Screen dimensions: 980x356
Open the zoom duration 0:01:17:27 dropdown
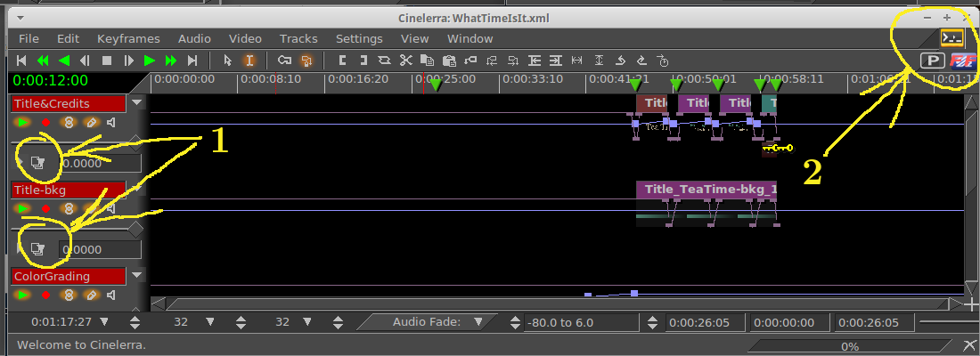tap(104, 322)
